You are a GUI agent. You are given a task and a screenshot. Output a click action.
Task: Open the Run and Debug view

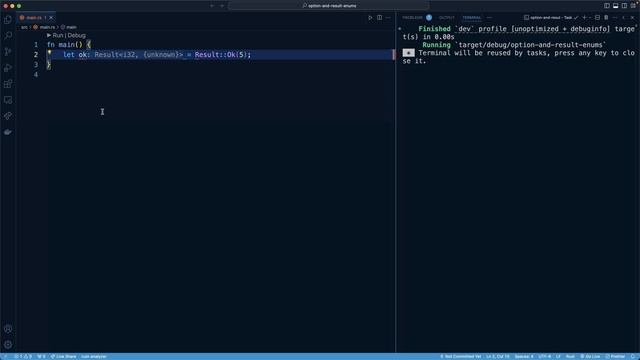(x=8, y=68)
